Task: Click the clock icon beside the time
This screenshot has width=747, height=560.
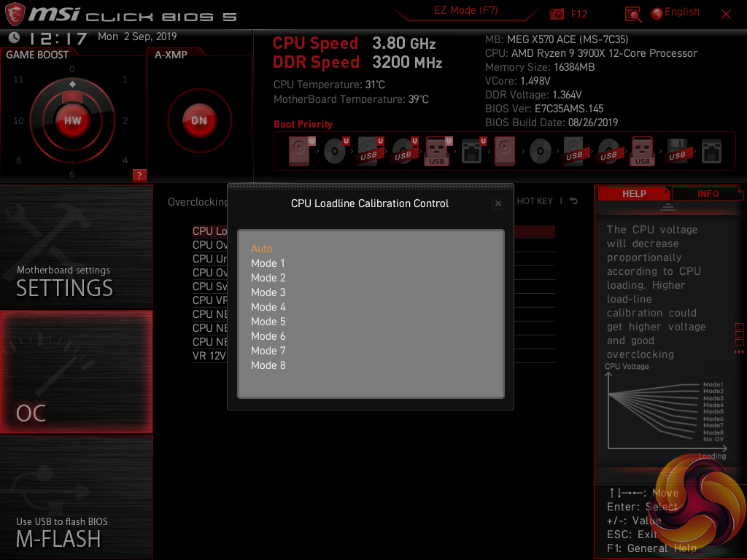Action: [15, 37]
